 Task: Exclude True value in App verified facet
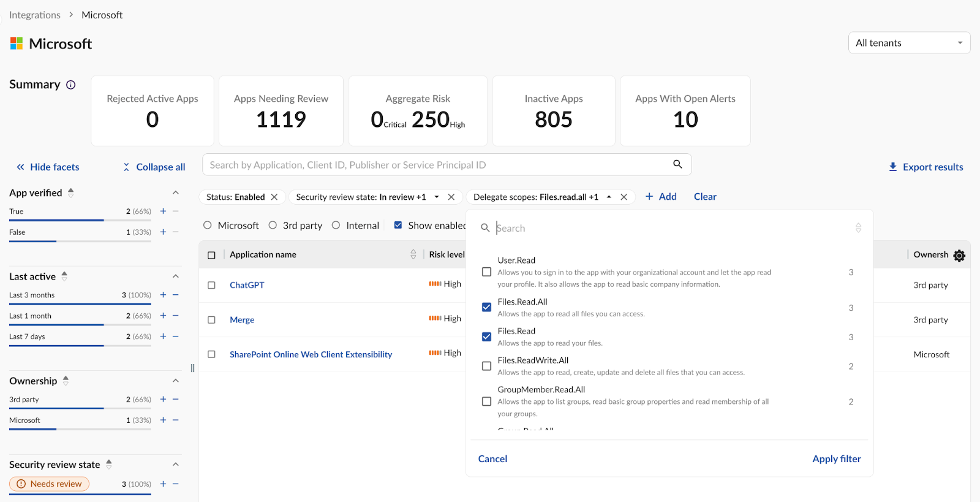[x=176, y=211]
